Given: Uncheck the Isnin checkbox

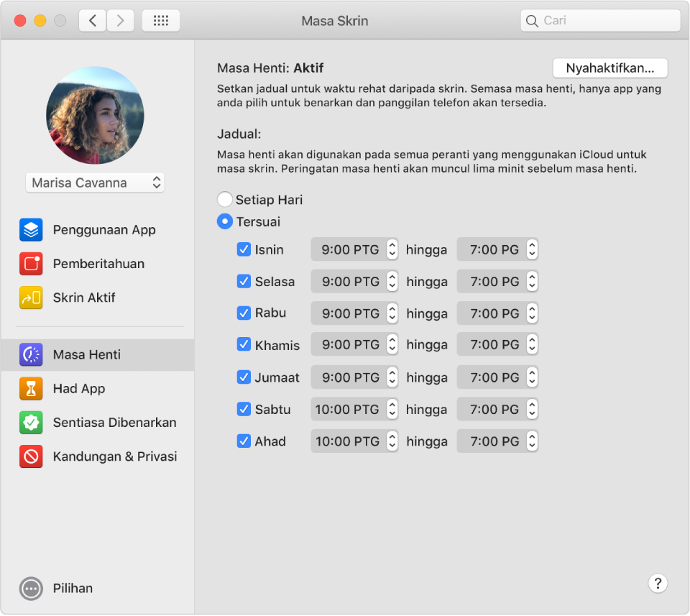Looking at the screenshot, I should [244, 249].
